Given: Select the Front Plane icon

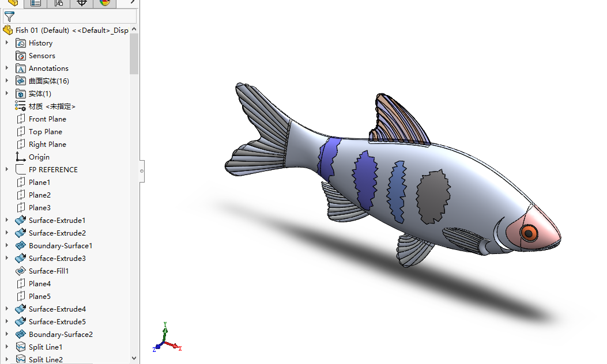Looking at the screenshot, I should coord(21,119).
